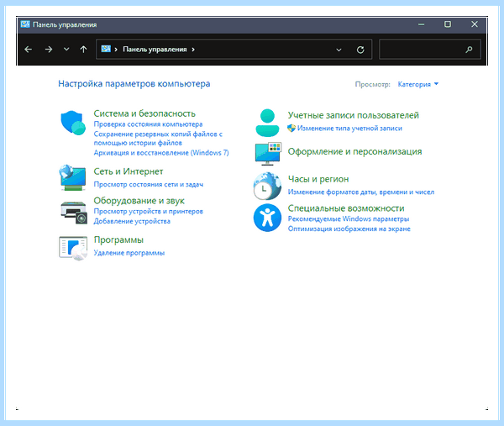This screenshot has height=426, width=504.
Task: Click the Изменение типа учетной записи link
Action: [349, 129]
